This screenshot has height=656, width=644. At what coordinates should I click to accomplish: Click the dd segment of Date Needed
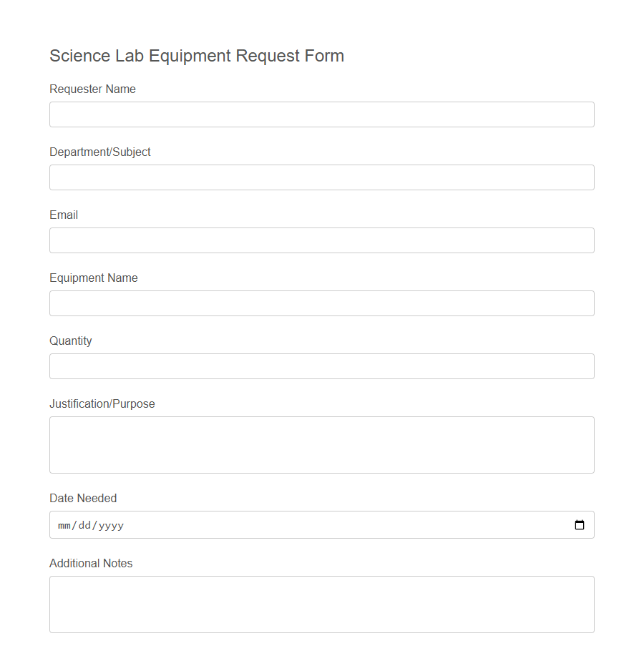click(84, 524)
